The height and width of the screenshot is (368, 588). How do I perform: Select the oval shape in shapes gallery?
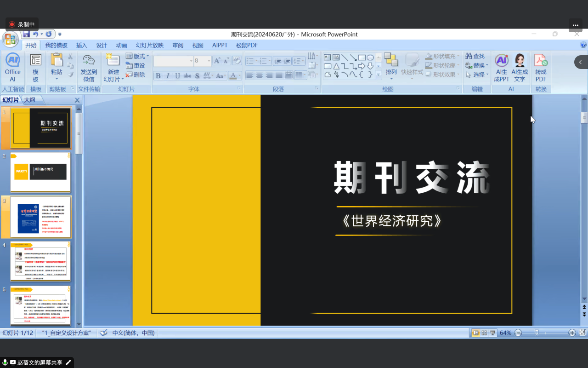370,57
